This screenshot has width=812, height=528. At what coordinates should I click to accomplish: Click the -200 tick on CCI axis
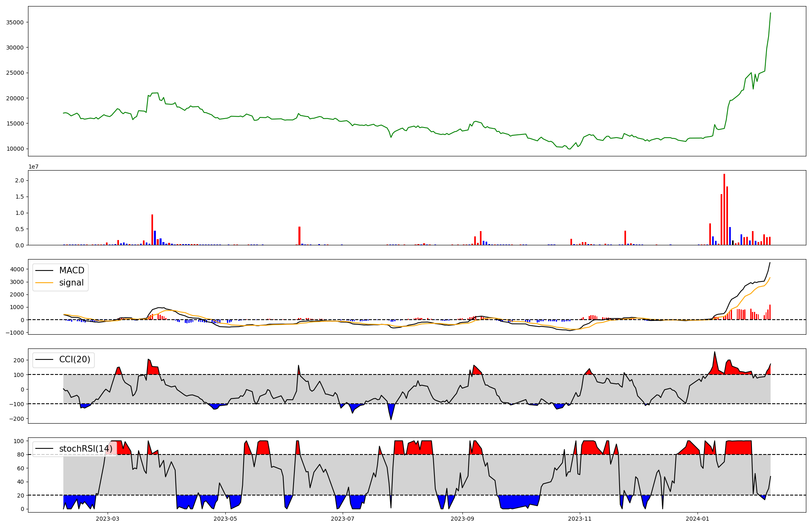(17, 419)
